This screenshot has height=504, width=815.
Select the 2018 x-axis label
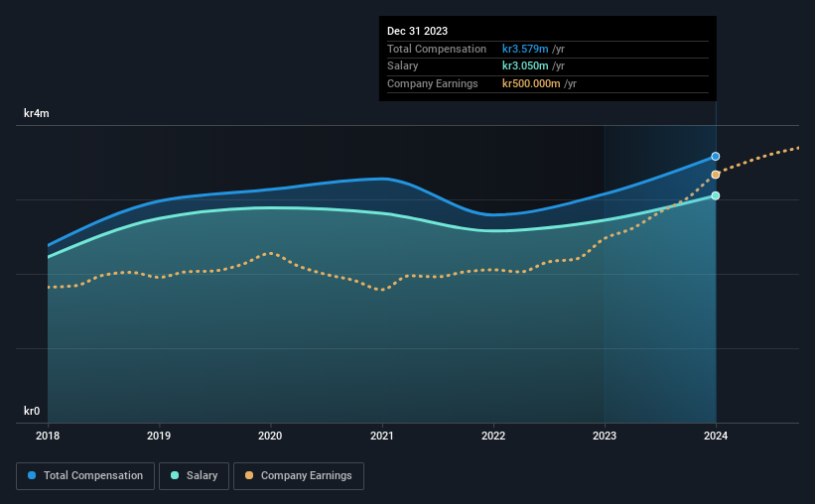point(48,436)
